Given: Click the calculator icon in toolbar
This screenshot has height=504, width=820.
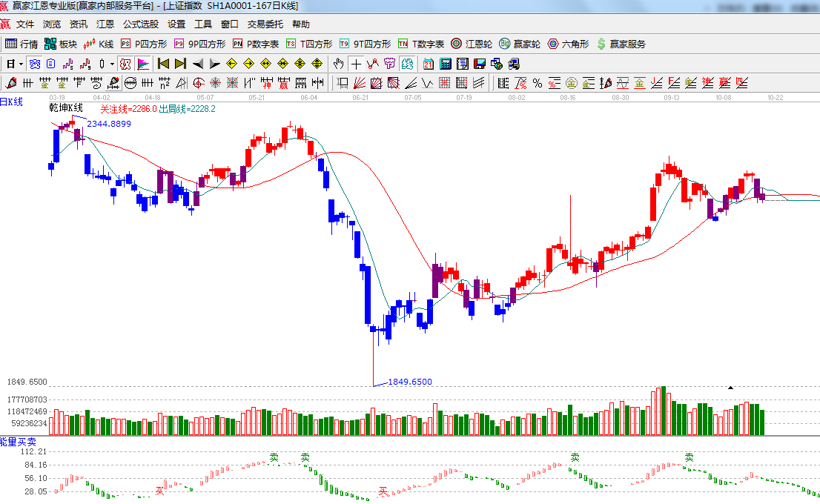Looking at the screenshot, I should (446, 63).
